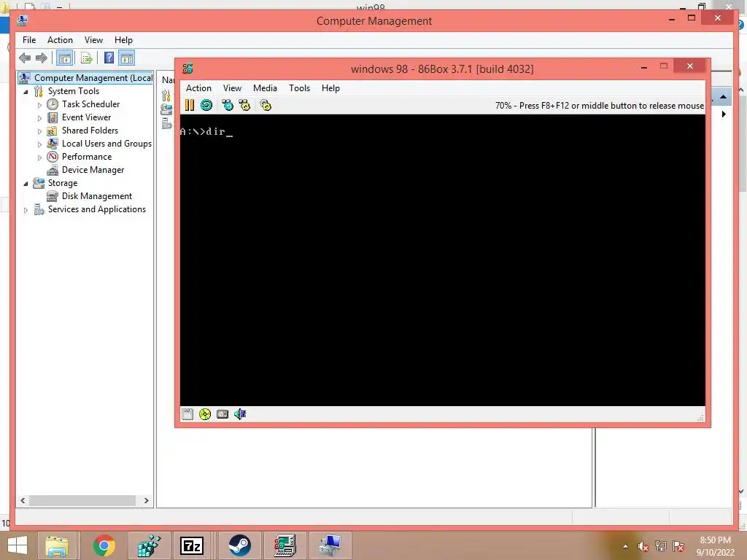The width and height of the screenshot is (747, 560).
Task: Select Event Viewer in the tree
Action: coord(86,117)
